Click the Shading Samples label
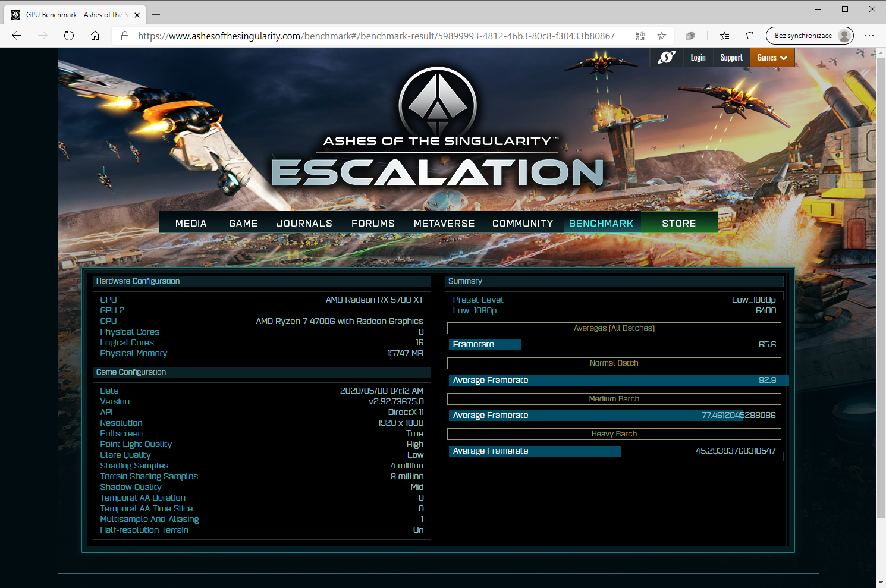The width and height of the screenshot is (886, 588). pos(134,466)
